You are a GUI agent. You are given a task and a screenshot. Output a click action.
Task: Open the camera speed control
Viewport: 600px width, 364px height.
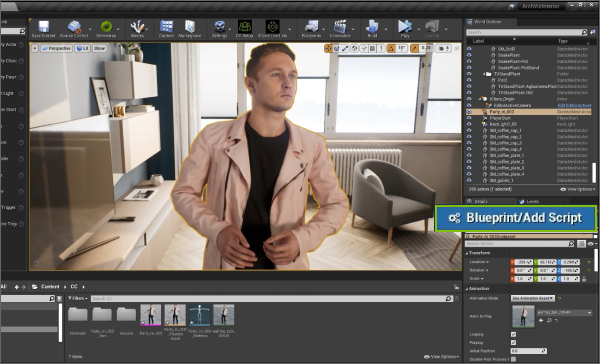443,48
